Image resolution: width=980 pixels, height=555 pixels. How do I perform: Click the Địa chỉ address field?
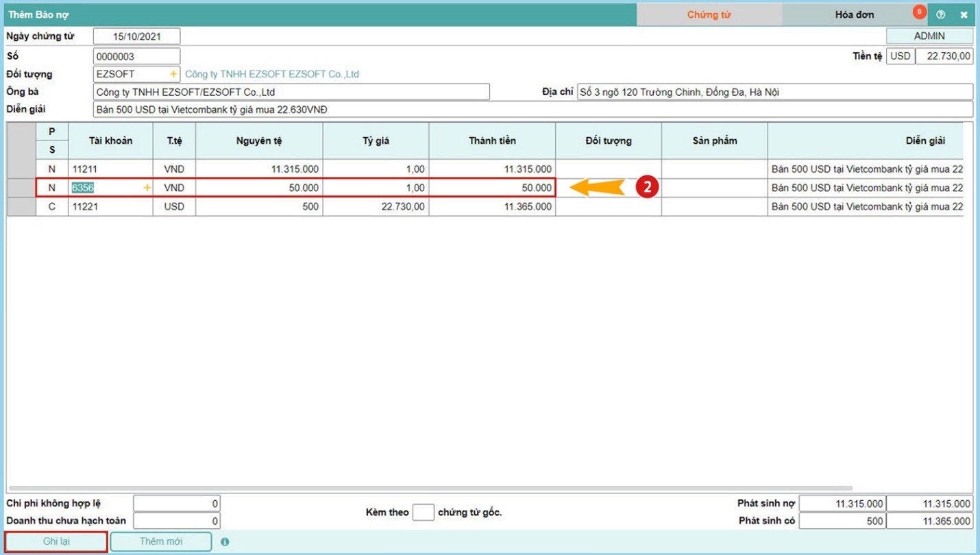click(774, 92)
